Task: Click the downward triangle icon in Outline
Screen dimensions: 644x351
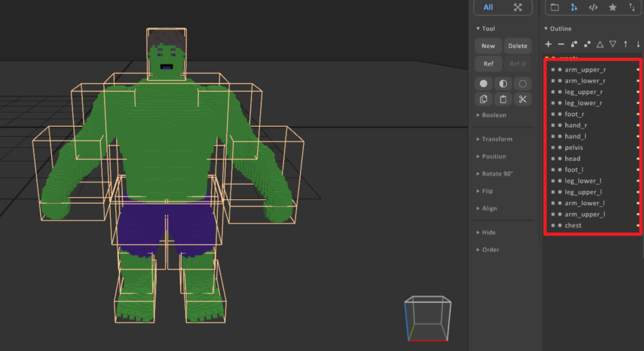Action: pyautogui.click(x=612, y=44)
